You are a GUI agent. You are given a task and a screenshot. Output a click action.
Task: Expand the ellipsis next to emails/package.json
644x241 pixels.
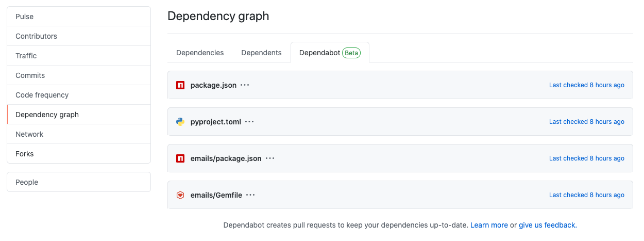[x=270, y=158]
